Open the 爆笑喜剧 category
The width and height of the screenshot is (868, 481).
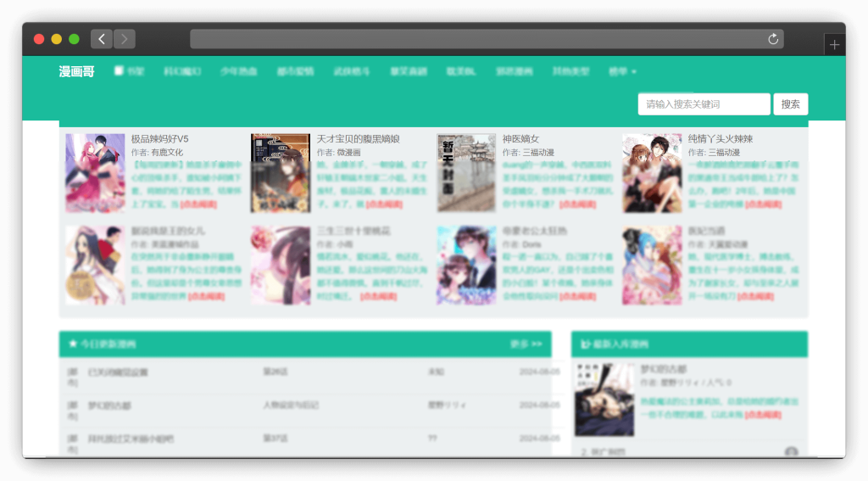point(409,71)
